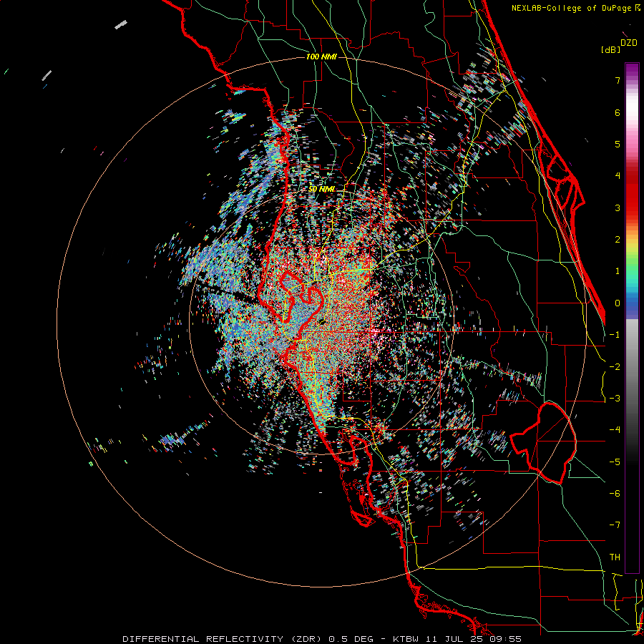The width and height of the screenshot is (644, 644).
Task: Click the 2 value on the scale
Action: (x=618, y=240)
